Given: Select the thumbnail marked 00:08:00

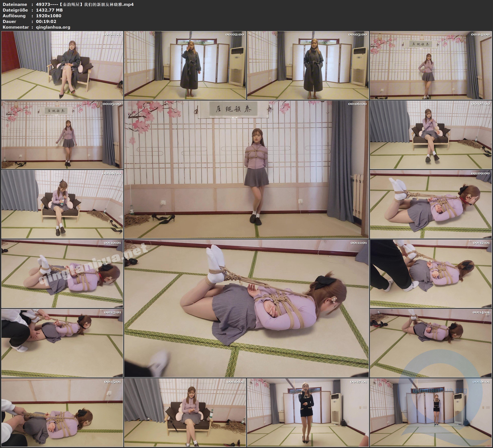Looking at the screenshot, I should [62, 204].
